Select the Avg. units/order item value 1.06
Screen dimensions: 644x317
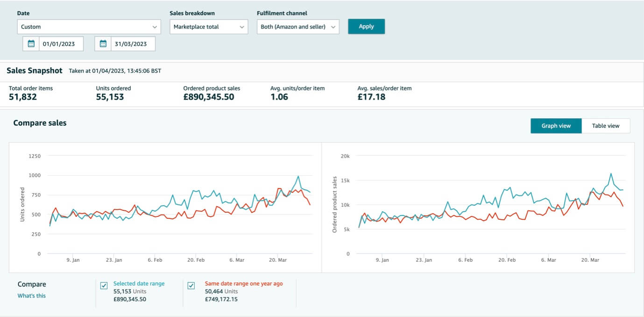(279, 97)
